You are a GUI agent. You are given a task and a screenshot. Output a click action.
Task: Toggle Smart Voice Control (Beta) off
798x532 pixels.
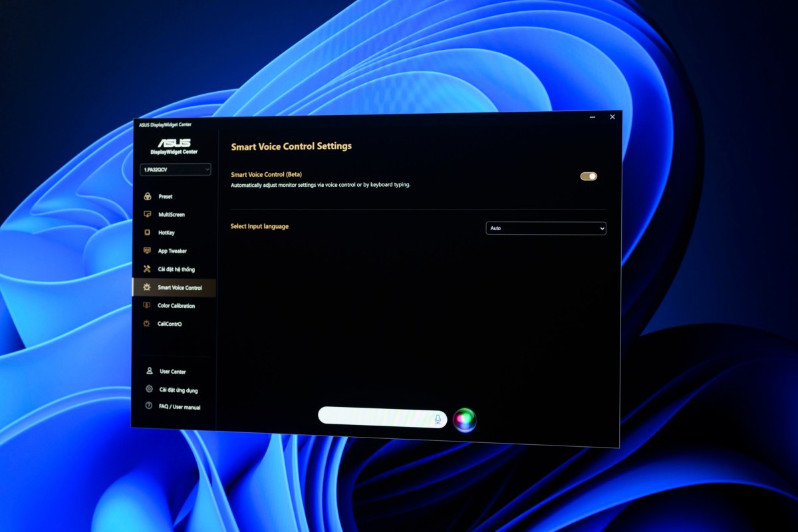pyautogui.click(x=587, y=176)
